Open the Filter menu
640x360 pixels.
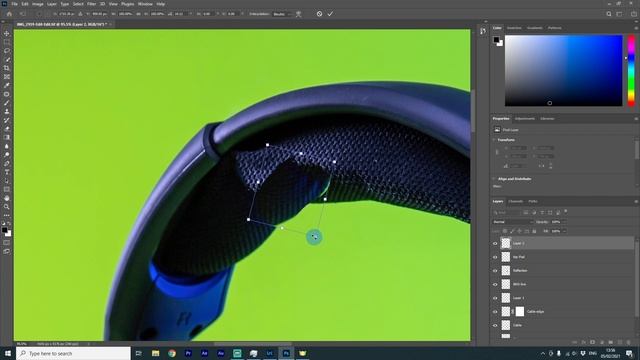[x=91, y=4]
